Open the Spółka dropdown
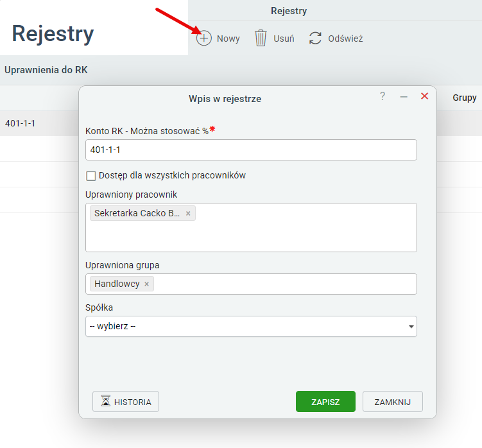482x448 pixels. pos(251,326)
